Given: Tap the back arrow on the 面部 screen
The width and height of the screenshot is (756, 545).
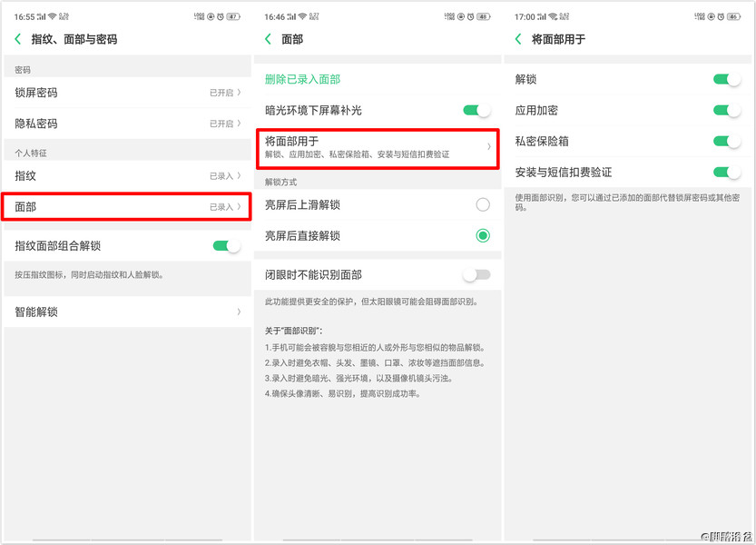Looking at the screenshot, I should pyautogui.click(x=270, y=39).
